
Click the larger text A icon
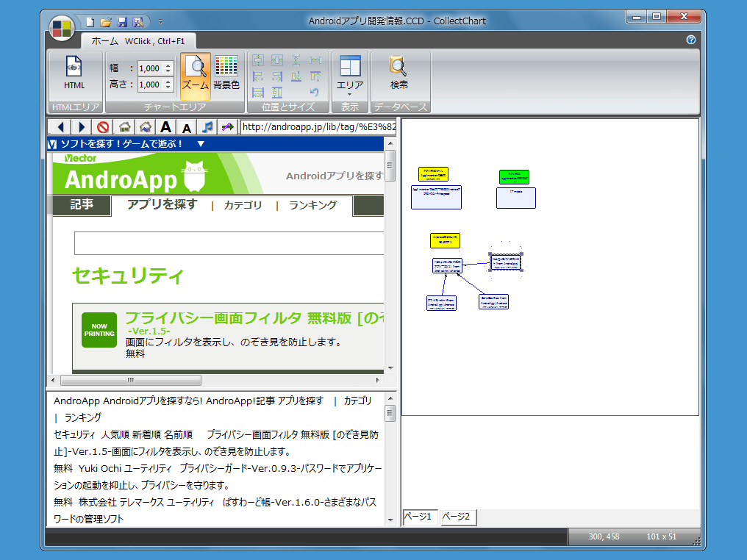click(165, 127)
